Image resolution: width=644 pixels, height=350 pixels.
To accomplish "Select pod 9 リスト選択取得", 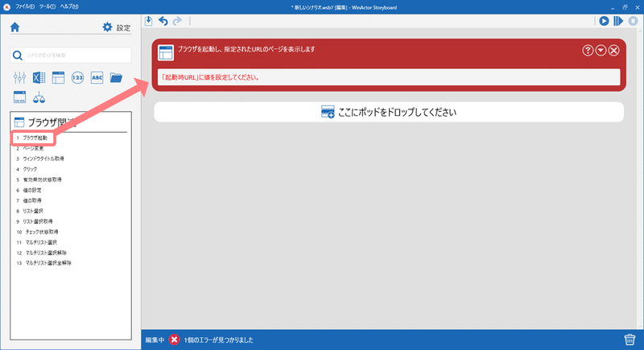I will click(35, 221).
